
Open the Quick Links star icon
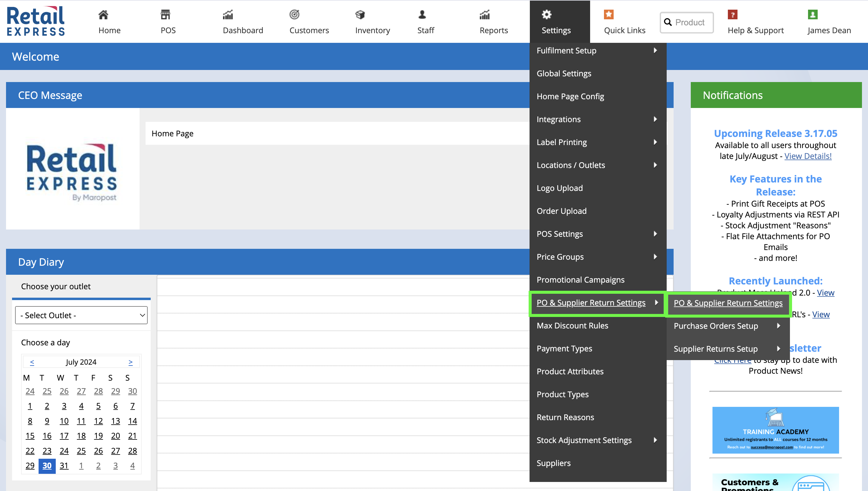609,14
